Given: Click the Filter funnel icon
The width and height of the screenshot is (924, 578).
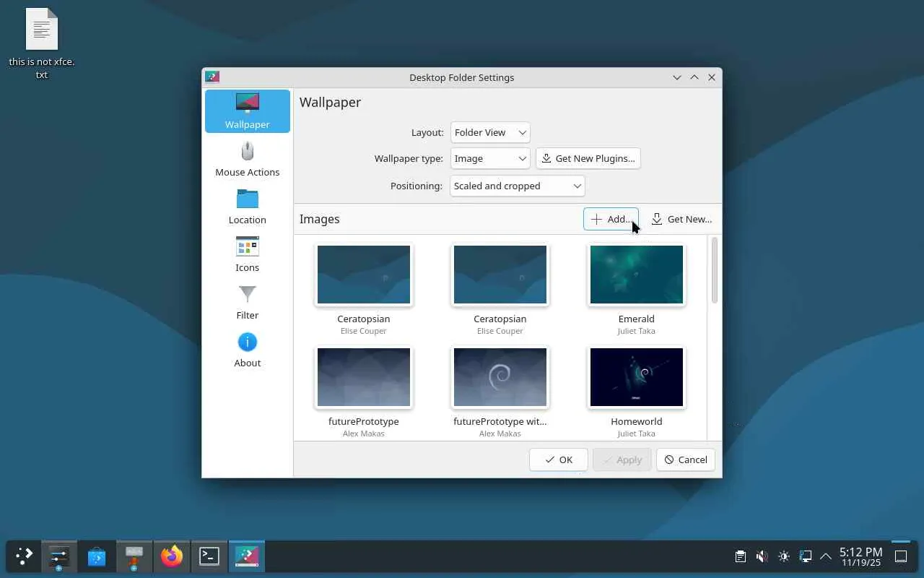Looking at the screenshot, I should 247,295.
